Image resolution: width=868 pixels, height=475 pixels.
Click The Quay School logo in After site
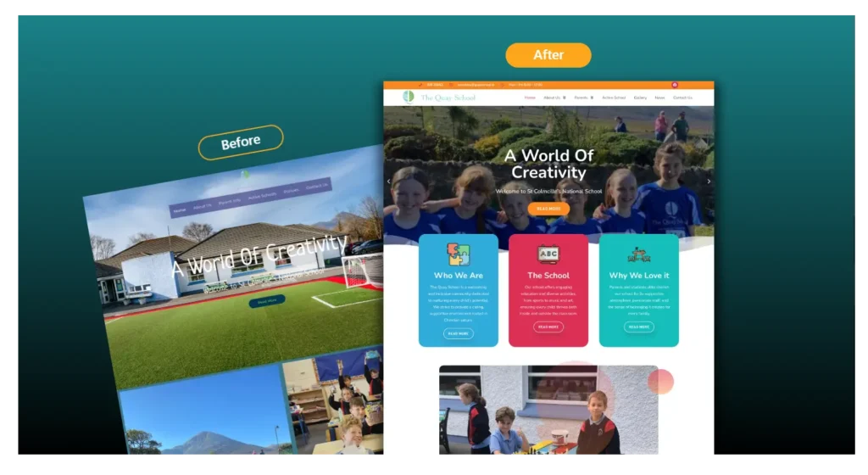coord(409,97)
